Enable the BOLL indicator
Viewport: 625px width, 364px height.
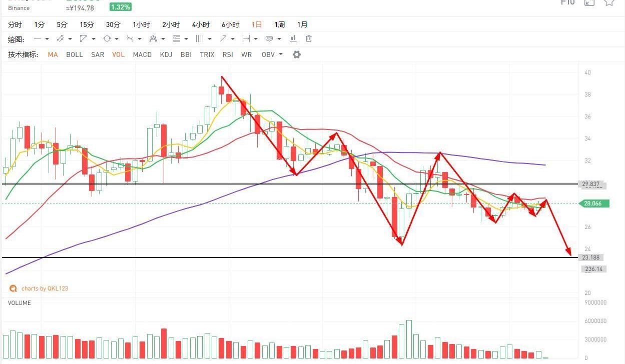75,54
